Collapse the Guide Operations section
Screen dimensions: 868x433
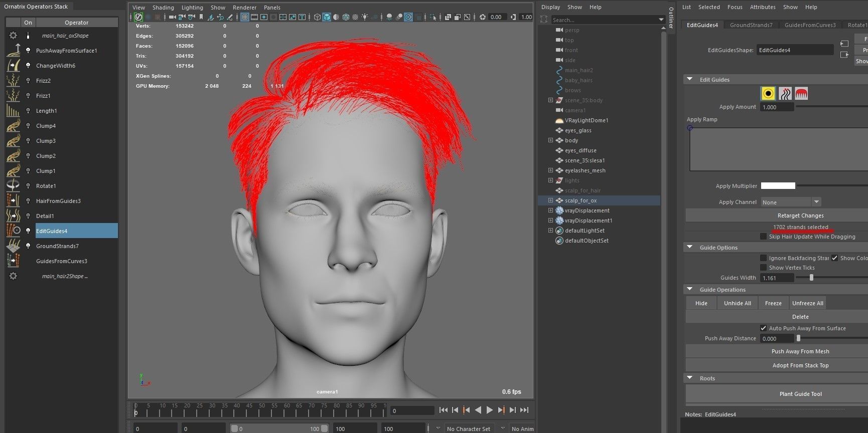click(689, 289)
